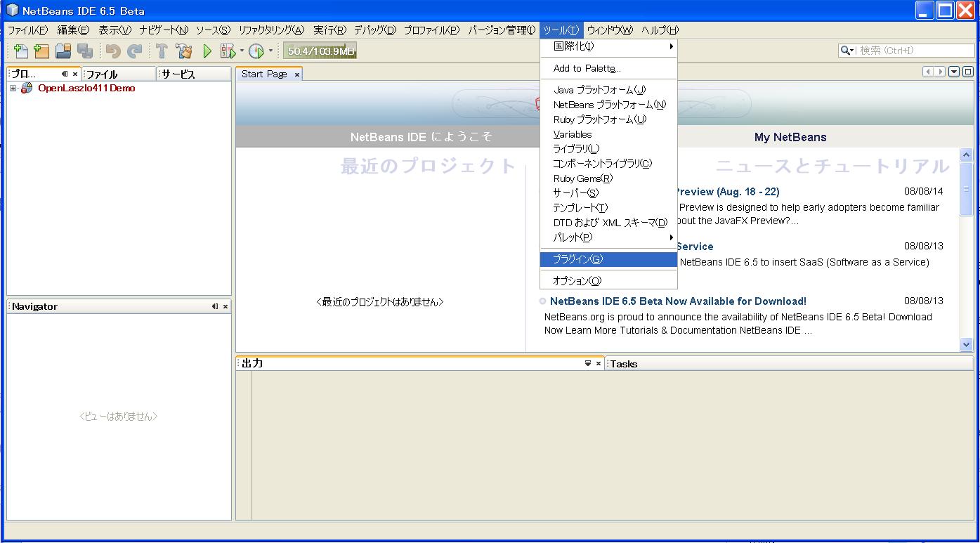
Task: Select プラグイン(G) from the Tools menu
Action: [608, 259]
